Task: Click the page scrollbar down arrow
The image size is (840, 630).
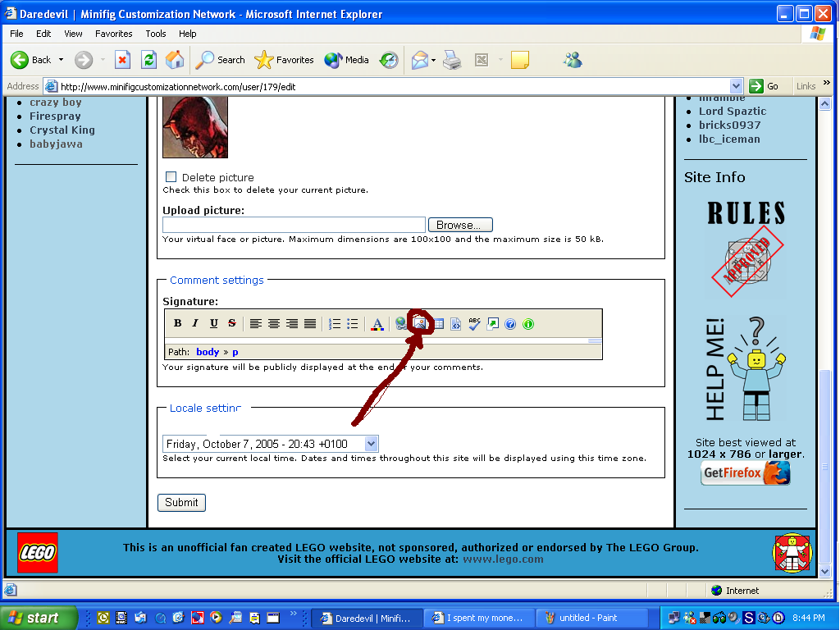Action: click(824, 572)
